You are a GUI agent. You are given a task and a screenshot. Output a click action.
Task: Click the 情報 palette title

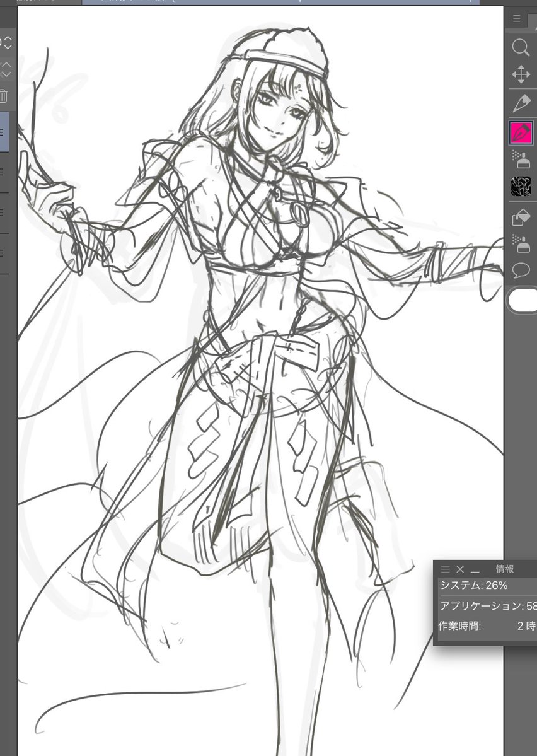505,569
